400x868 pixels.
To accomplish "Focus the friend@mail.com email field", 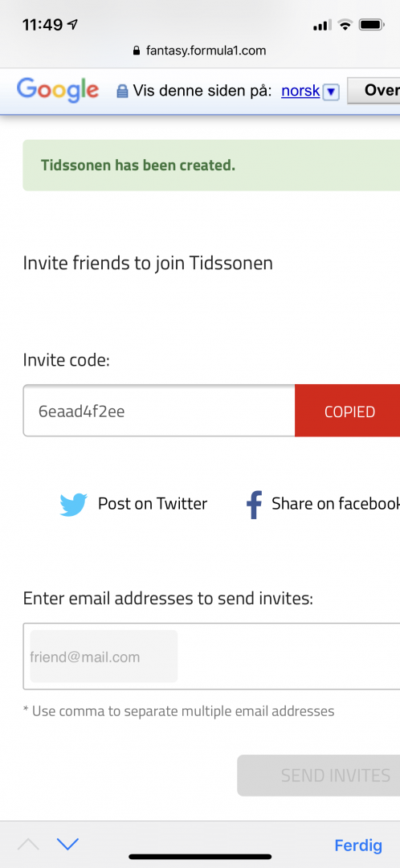I will [211, 657].
